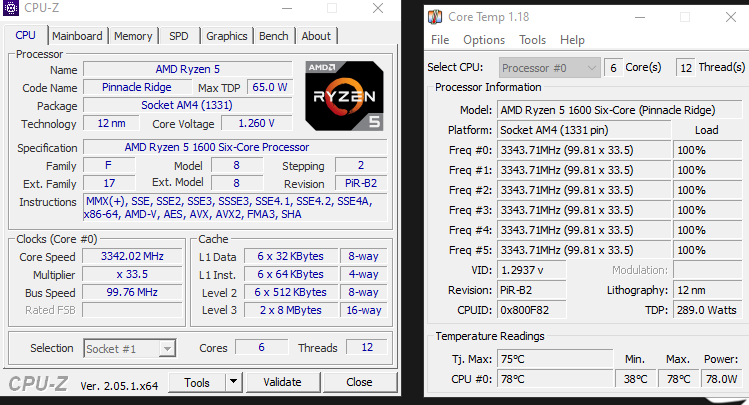Click the CPU-Z app icon in title bar

[x=11, y=8]
